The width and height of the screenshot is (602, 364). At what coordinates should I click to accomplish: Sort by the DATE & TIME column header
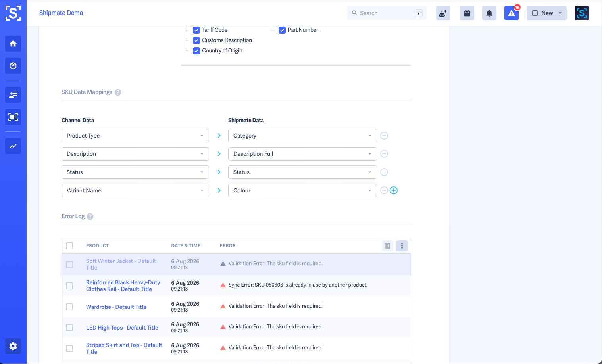click(186, 246)
